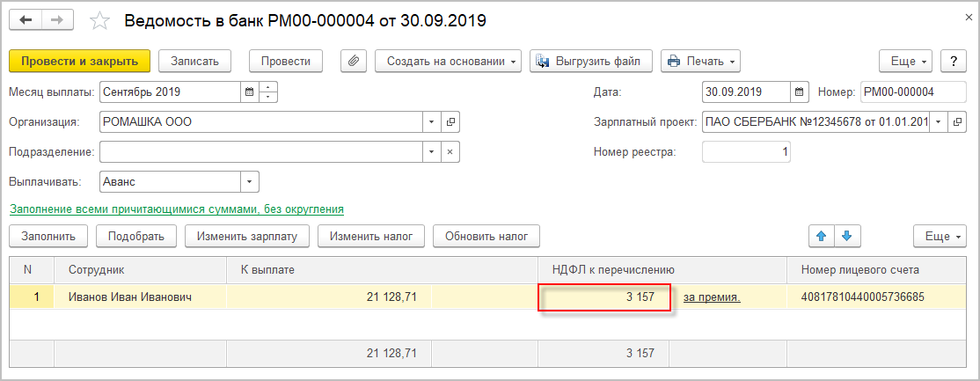
Task: Open the top Еще menu
Action: pos(909,61)
